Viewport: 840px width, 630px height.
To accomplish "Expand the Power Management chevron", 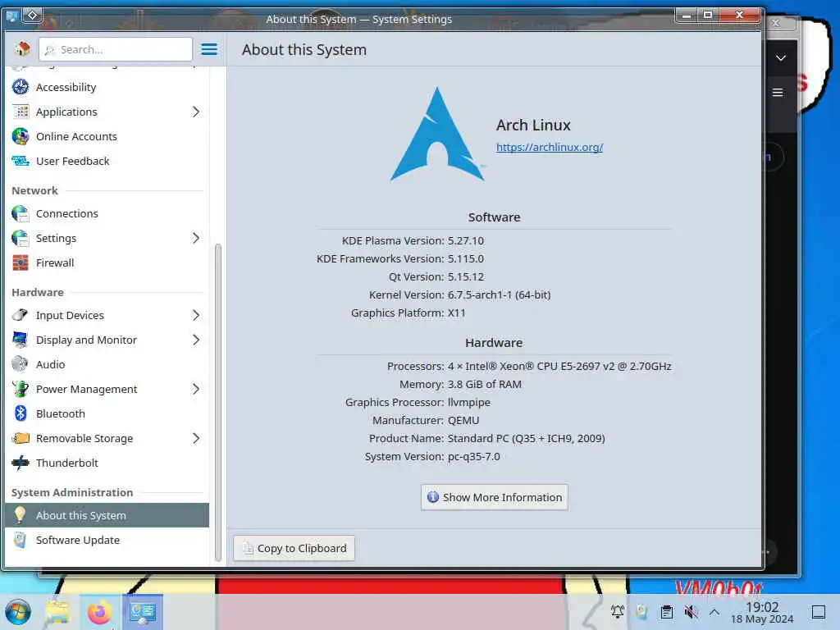I will click(x=196, y=390).
